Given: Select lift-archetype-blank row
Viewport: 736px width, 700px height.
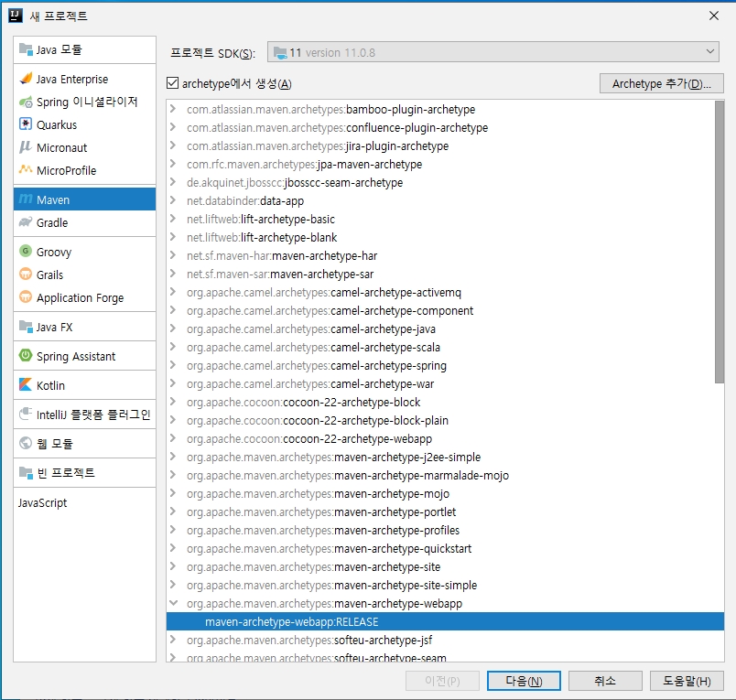Looking at the screenshot, I should coord(441,237).
